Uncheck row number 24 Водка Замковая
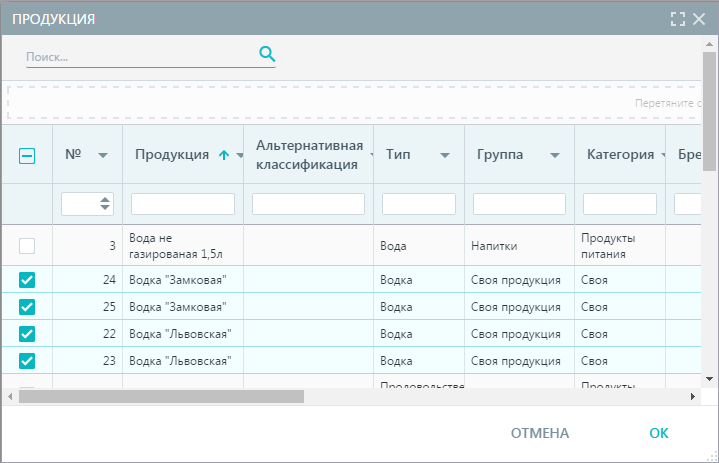The width and height of the screenshot is (719, 463). coord(27,280)
